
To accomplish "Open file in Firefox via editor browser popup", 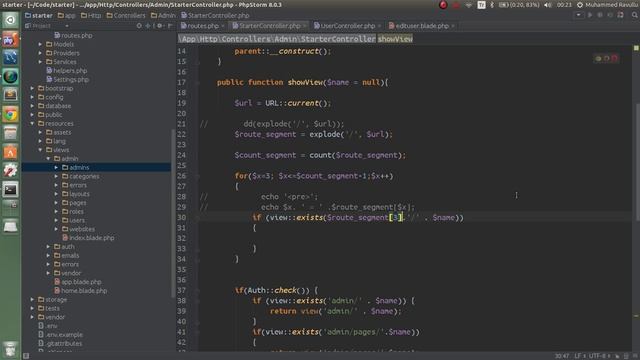I will pyautogui.click(x=607, y=59).
